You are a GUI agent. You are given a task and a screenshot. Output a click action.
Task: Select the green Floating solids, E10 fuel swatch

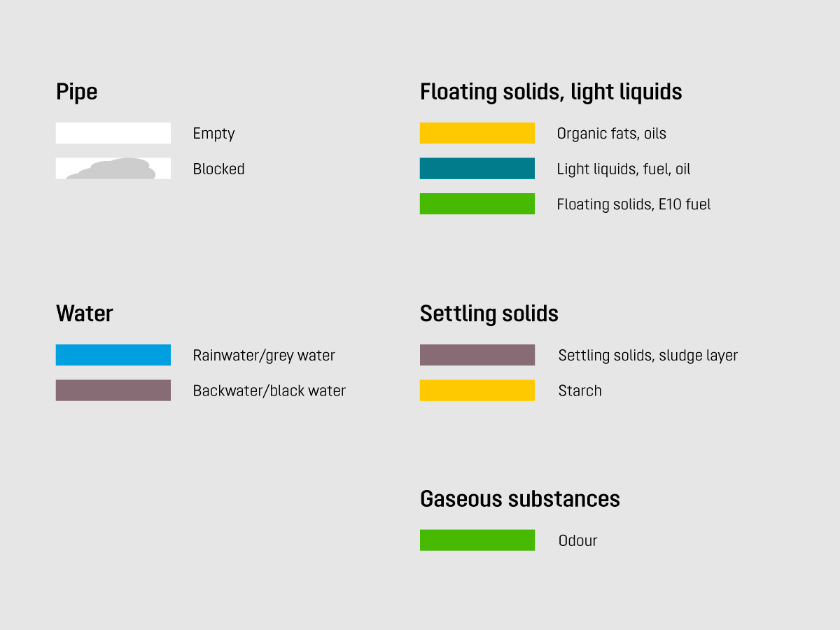477,204
